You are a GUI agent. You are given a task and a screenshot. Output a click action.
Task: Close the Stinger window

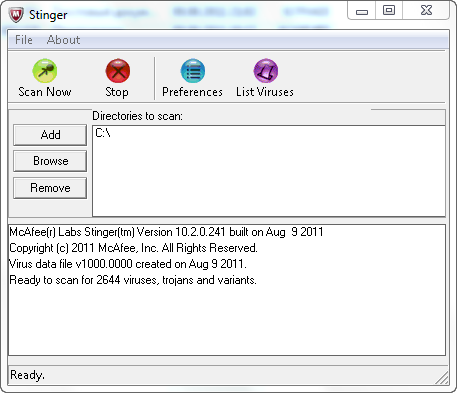(426, 11)
